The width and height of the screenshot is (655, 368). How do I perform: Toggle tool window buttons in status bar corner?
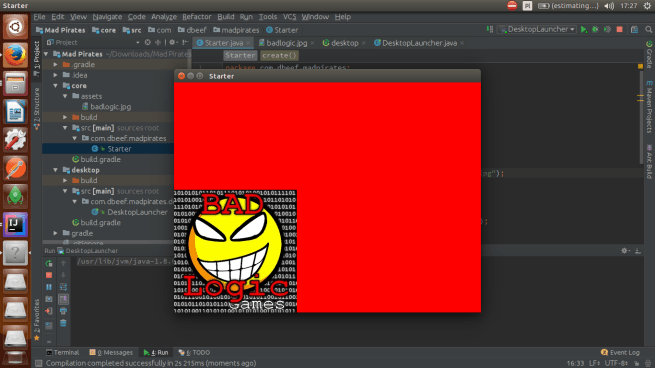click(x=38, y=363)
